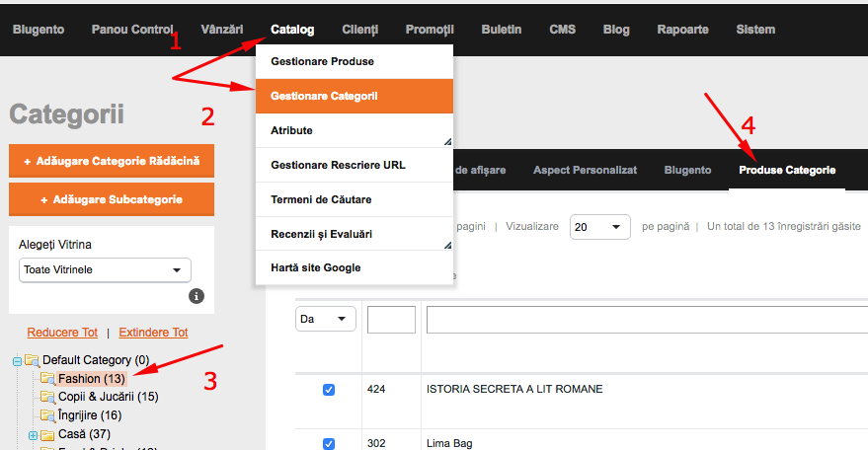The image size is (868, 450).
Task: Expand the Casă tree node
Action: [34, 435]
